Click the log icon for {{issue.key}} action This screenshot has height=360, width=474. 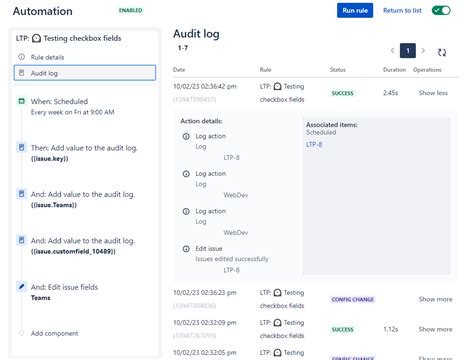pyautogui.click(x=22, y=147)
